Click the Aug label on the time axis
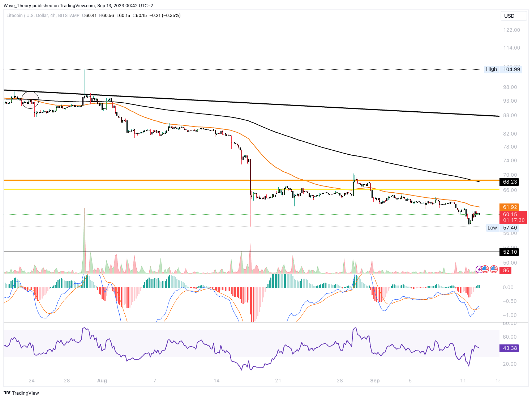Screen dimensions: 532x399 pos(102,381)
